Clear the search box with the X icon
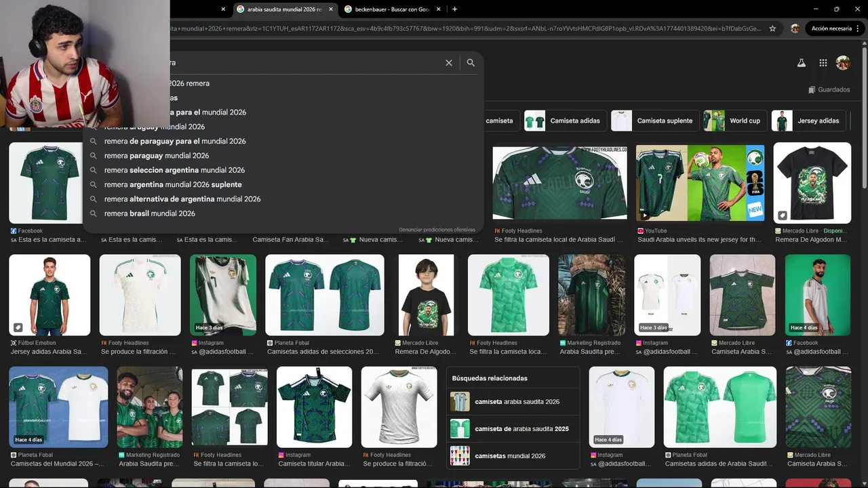The image size is (868, 488). click(448, 62)
